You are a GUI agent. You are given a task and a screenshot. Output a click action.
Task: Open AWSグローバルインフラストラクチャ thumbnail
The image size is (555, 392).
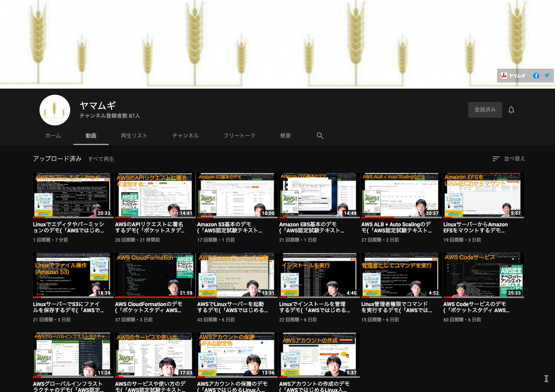point(72,355)
